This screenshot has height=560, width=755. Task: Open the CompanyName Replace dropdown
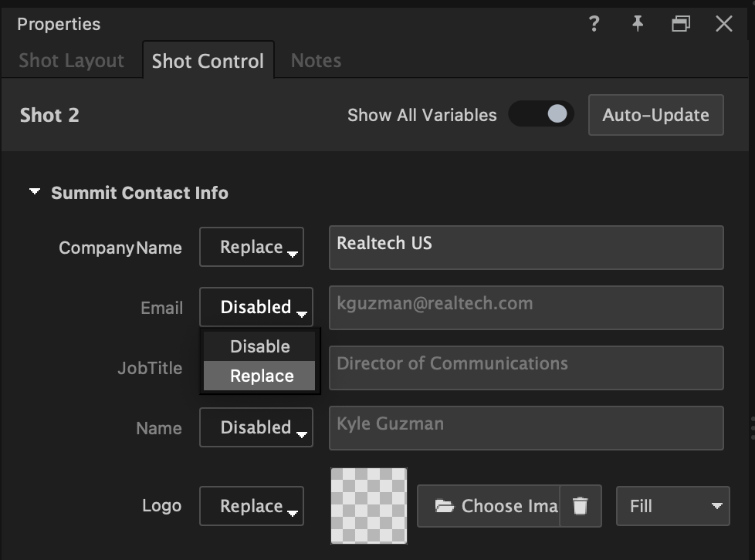coord(252,247)
